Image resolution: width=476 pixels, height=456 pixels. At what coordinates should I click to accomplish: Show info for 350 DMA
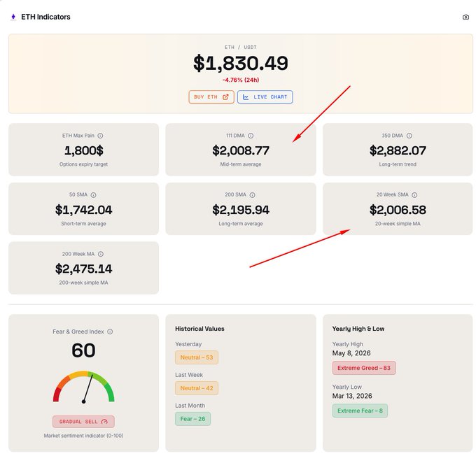[409, 136]
